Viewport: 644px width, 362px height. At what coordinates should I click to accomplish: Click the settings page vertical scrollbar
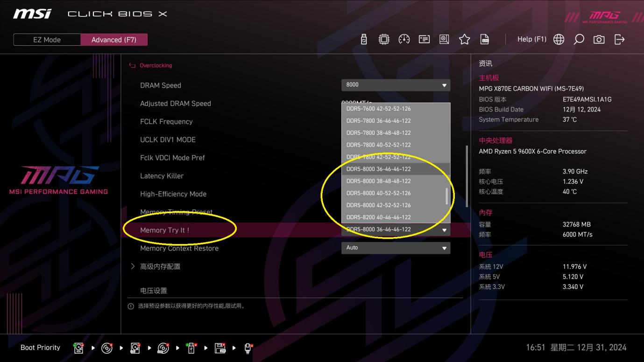tap(466, 176)
